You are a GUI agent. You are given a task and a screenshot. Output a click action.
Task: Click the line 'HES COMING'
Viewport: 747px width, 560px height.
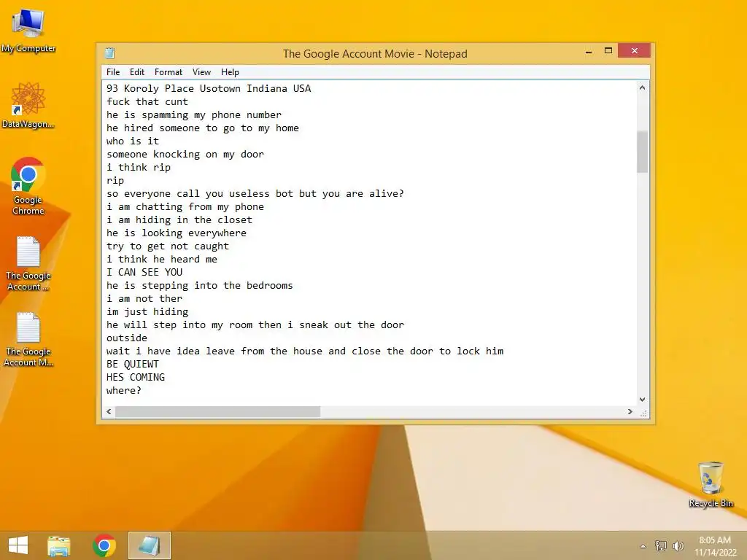(x=135, y=377)
